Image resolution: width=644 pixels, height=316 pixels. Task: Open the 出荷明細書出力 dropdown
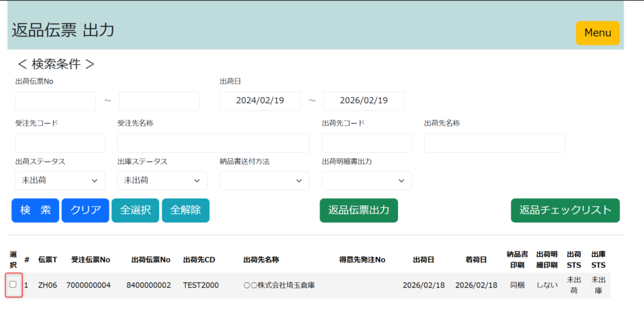pyautogui.click(x=366, y=180)
